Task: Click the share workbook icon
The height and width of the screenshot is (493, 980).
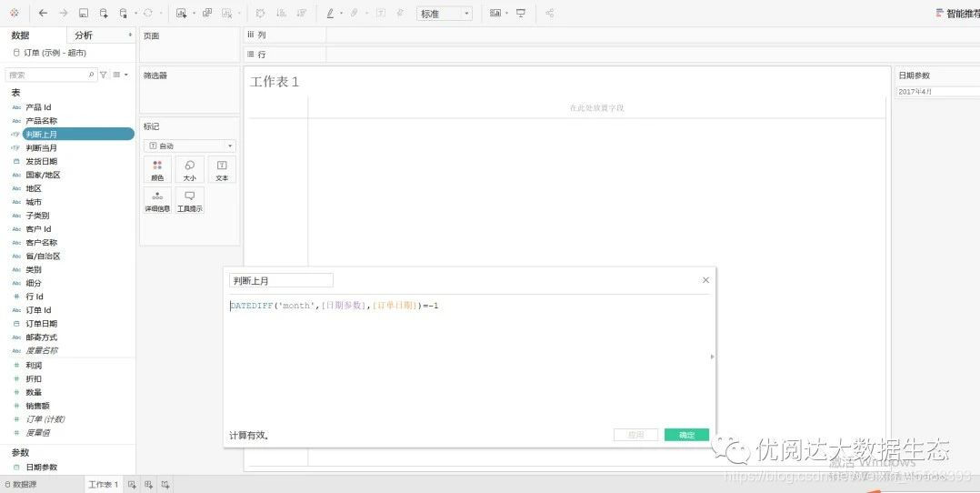Action: [x=549, y=13]
